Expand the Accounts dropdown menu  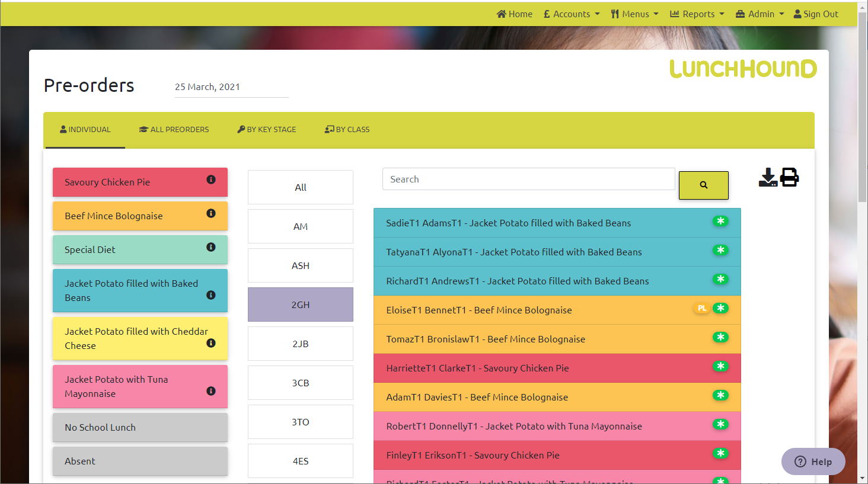coord(572,14)
